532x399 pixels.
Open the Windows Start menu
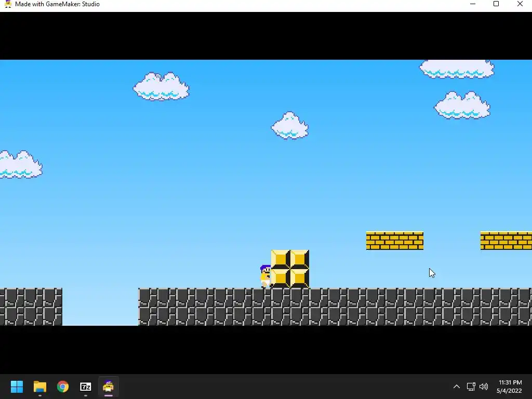[x=17, y=387]
